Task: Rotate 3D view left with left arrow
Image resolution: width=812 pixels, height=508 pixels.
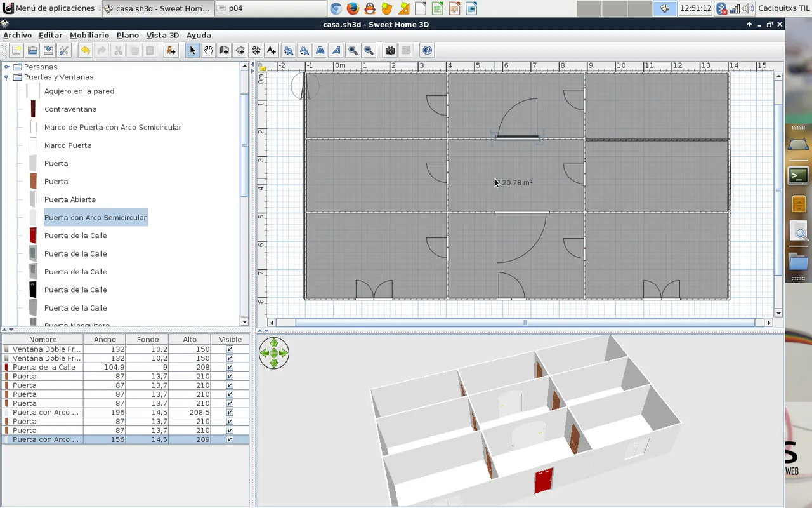Action: (x=265, y=353)
